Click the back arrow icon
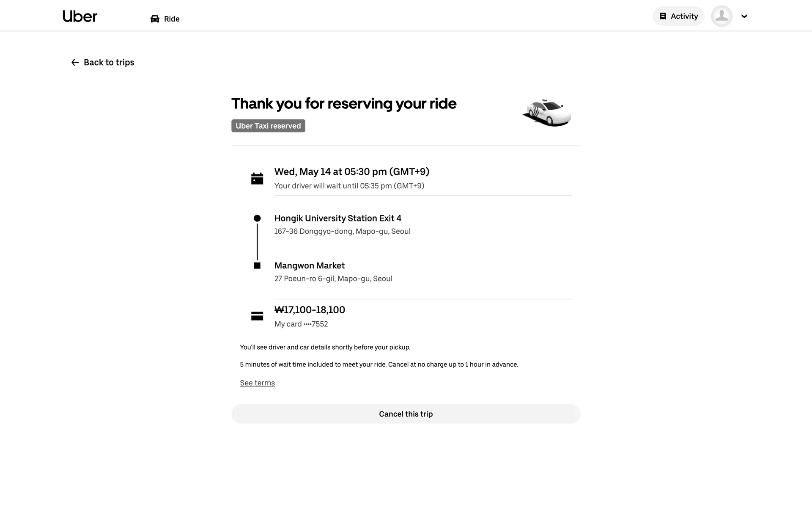Viewport: 812px width, 508px height. (75, 63)
